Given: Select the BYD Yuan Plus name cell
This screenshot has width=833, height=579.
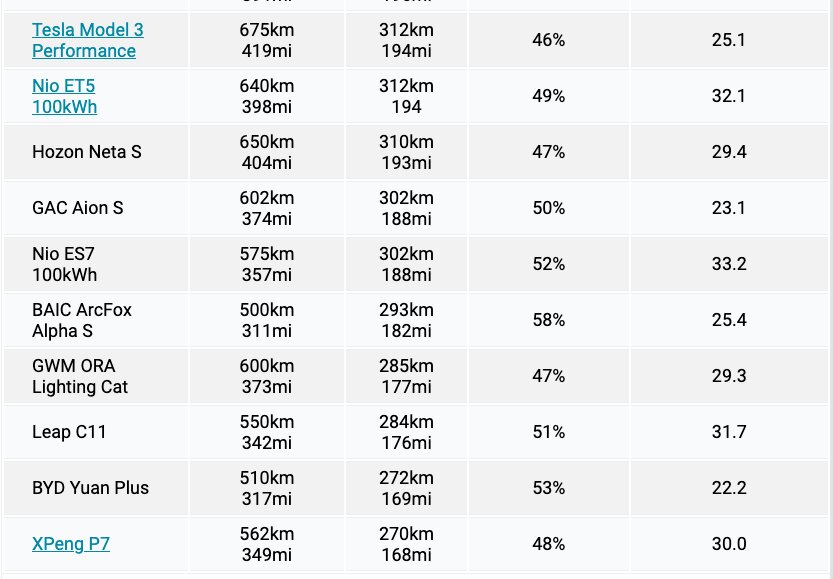Looking at the screenshot, I should tap(96, 488).
